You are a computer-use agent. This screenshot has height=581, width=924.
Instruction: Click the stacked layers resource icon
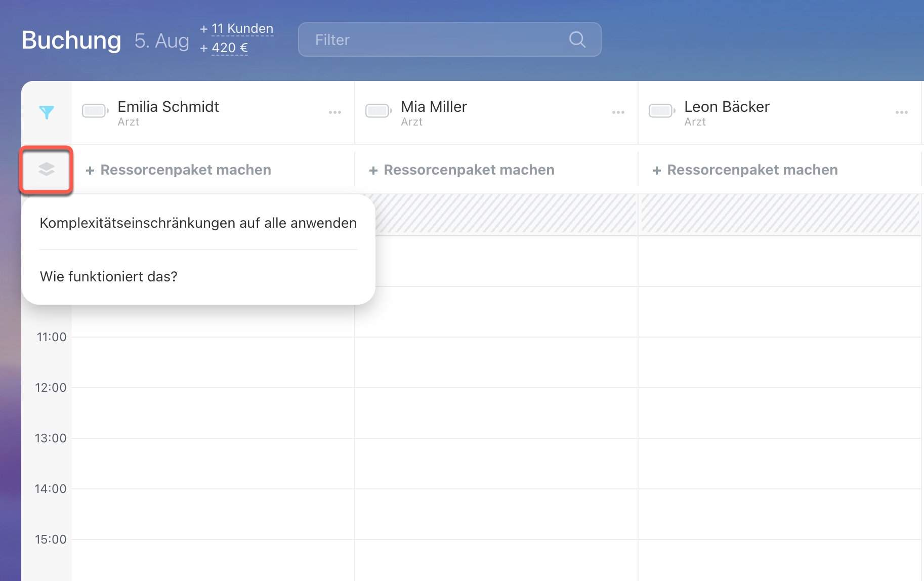47,169
